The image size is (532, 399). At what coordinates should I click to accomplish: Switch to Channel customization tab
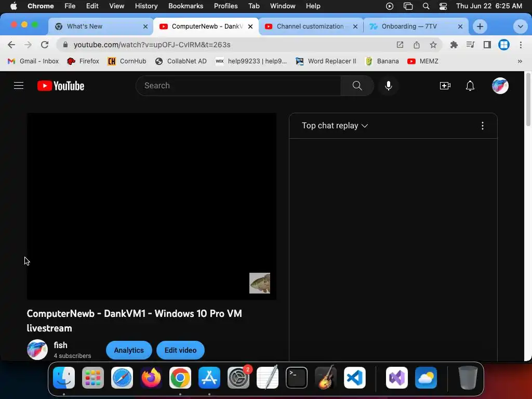(310, 26)
